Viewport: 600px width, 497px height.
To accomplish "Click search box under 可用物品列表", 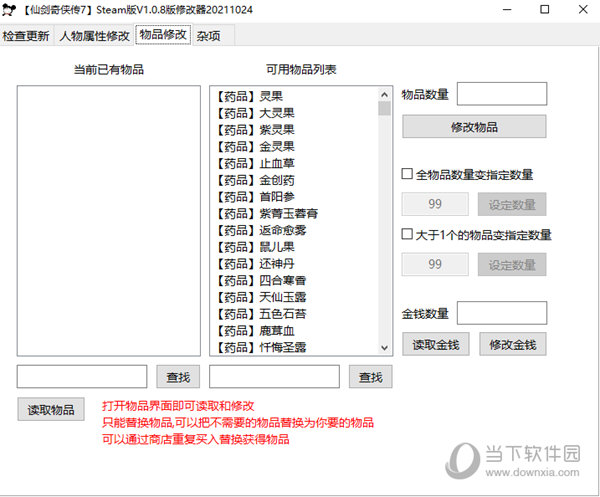I will click(274, 376).
